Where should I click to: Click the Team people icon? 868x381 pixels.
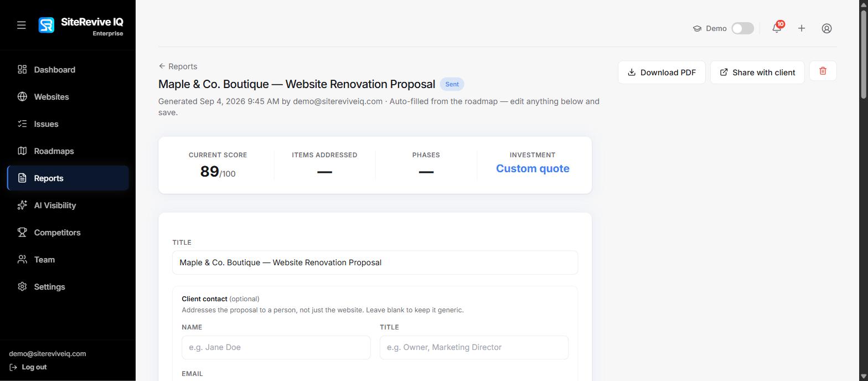[22, 259]
